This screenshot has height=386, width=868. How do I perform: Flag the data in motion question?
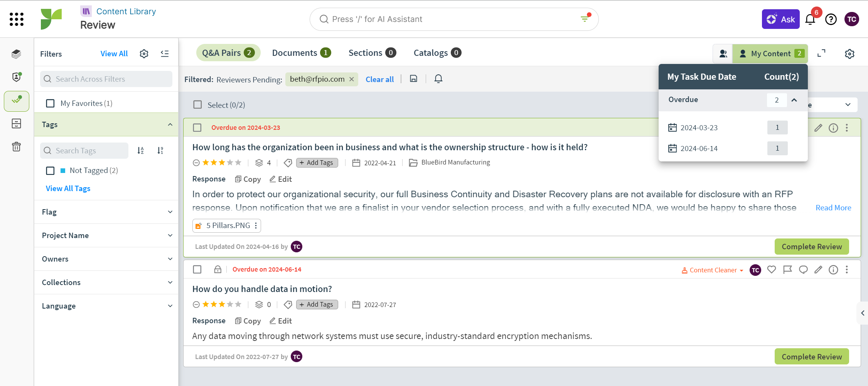point(787,270)
